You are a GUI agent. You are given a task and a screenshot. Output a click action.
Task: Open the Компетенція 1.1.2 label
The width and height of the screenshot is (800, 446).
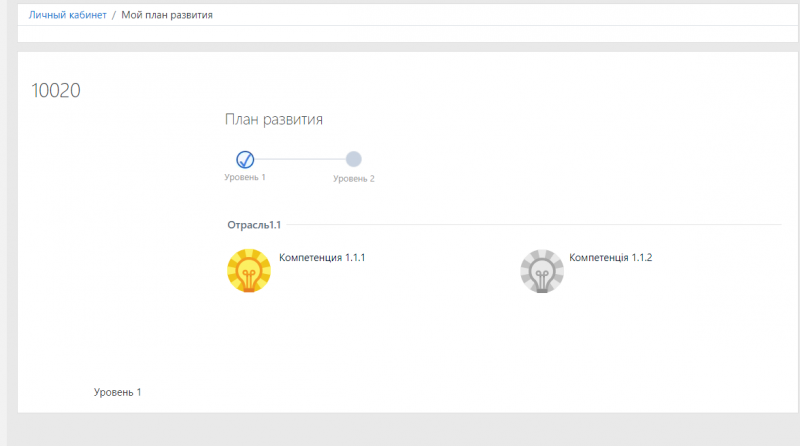click(x=611, y=257)
